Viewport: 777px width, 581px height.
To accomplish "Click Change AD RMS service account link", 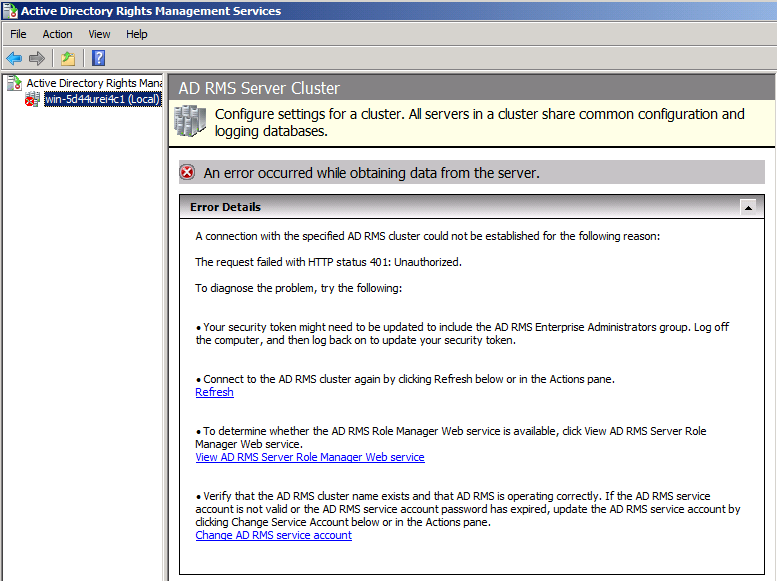I will 274,535.
